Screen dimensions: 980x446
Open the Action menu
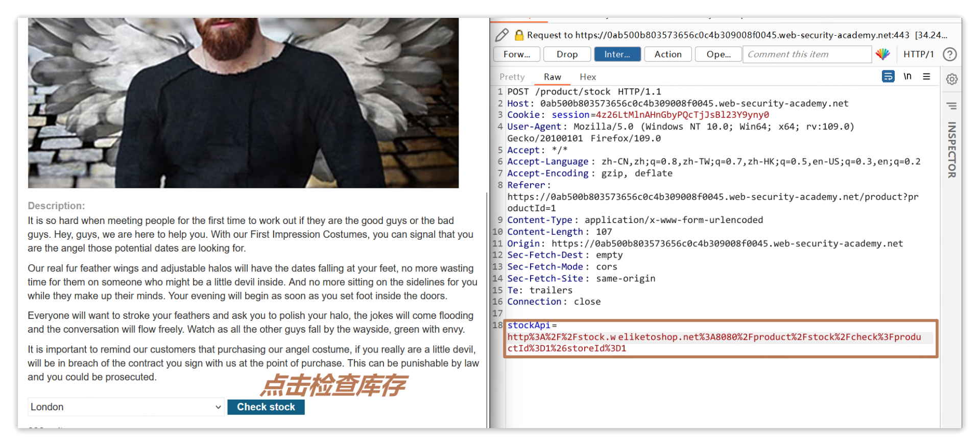[x=667, y=54]
